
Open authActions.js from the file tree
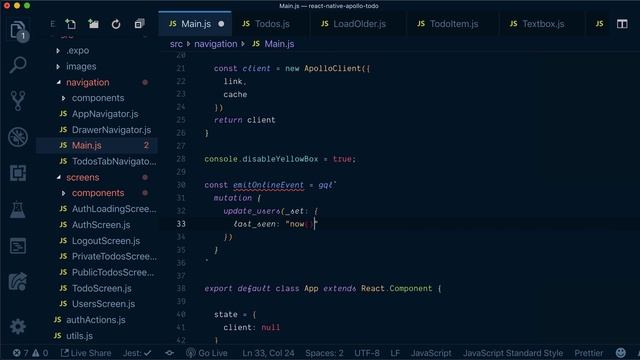click(x=97, y=320)
